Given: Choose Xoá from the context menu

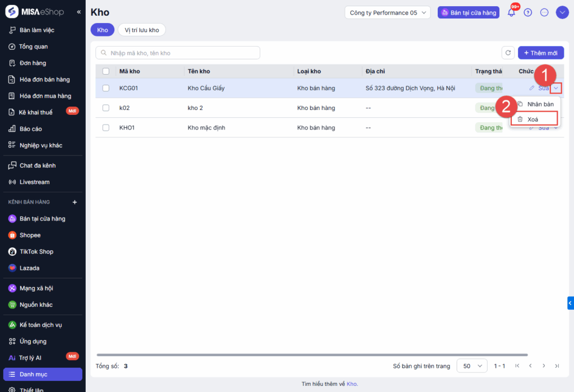Looking at the screenshot, I should (x=534, y=119).
